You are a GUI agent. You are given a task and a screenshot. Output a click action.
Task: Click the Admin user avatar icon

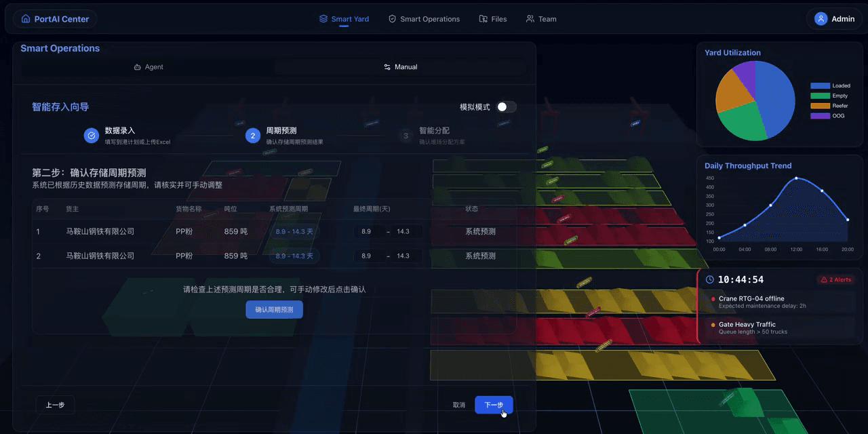(x=821, y=19)
